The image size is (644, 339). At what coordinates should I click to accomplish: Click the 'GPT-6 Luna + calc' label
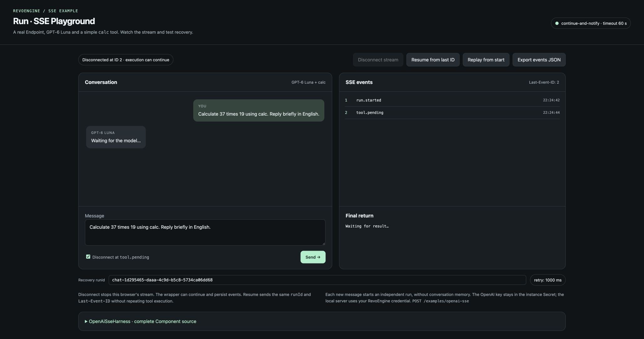[x=308, y=82]
